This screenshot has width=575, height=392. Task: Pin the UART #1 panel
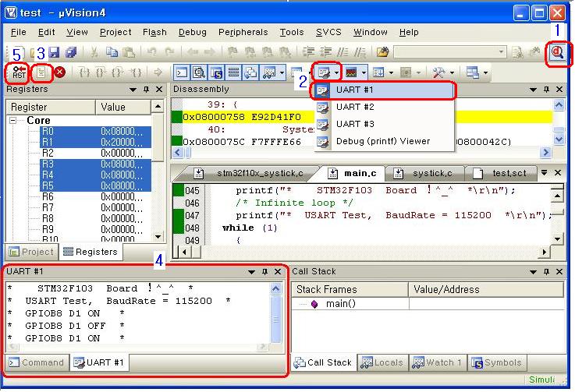[x=264, y=272]
